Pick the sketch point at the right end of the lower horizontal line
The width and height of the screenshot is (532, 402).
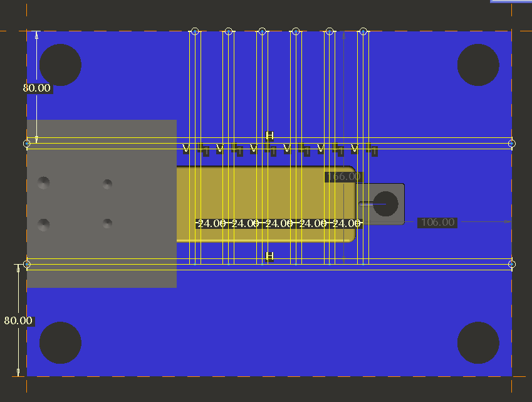tap(512, 264)
